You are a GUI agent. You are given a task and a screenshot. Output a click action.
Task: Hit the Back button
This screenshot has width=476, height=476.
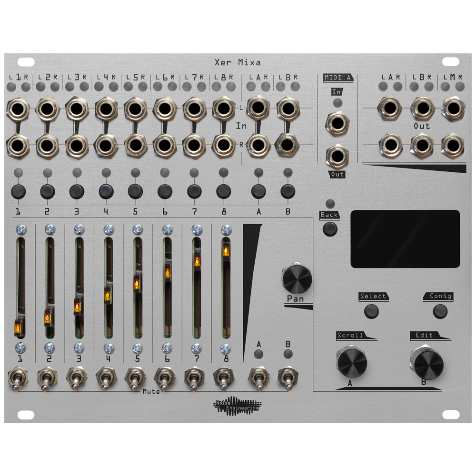pyautogui.click(x=330, y=229)
